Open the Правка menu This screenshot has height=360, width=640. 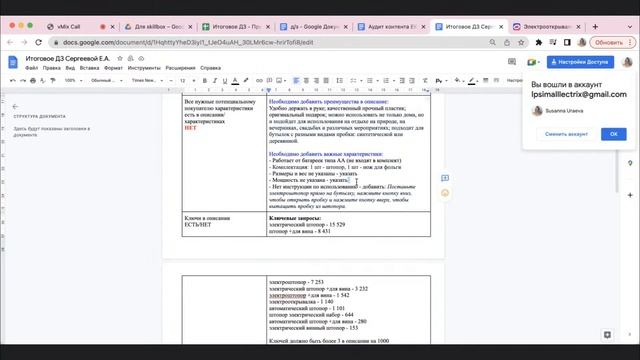(x=51, y=68)
